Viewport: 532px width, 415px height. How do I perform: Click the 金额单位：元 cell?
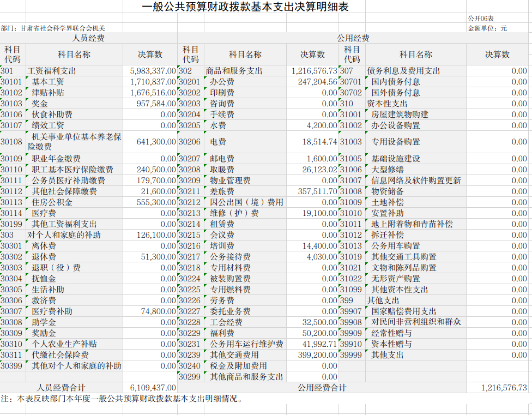pyautogui.click(x=487, y=28)
